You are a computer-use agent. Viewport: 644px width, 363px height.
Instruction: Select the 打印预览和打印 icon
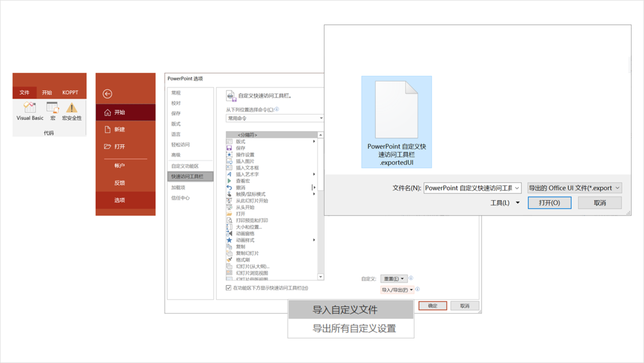pos(229,221)
